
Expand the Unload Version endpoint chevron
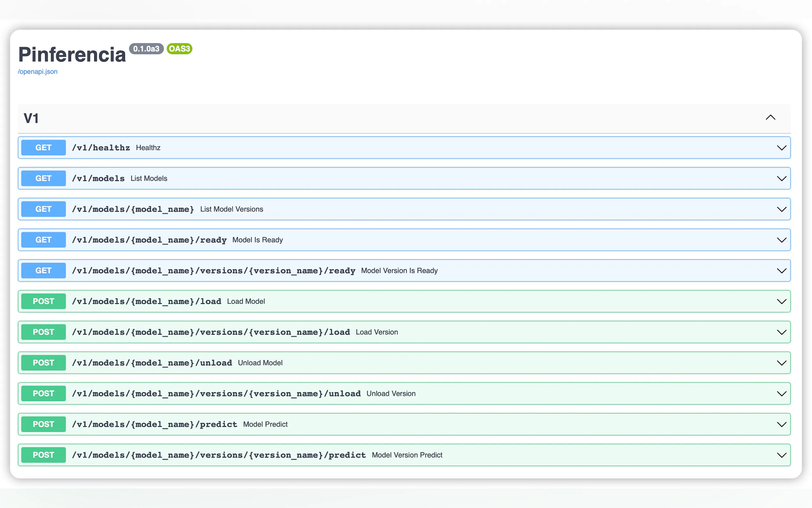coord(781,394)
